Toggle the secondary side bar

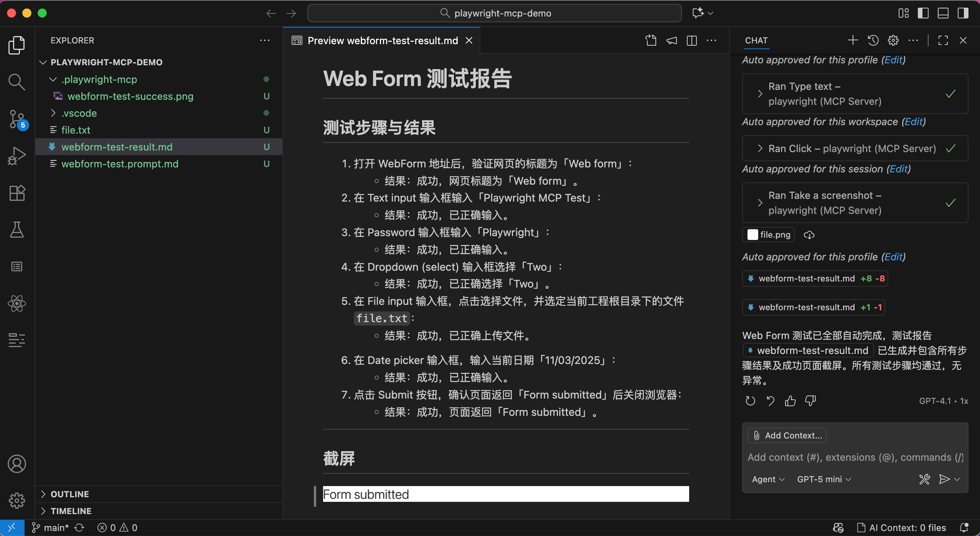point(962,13)
